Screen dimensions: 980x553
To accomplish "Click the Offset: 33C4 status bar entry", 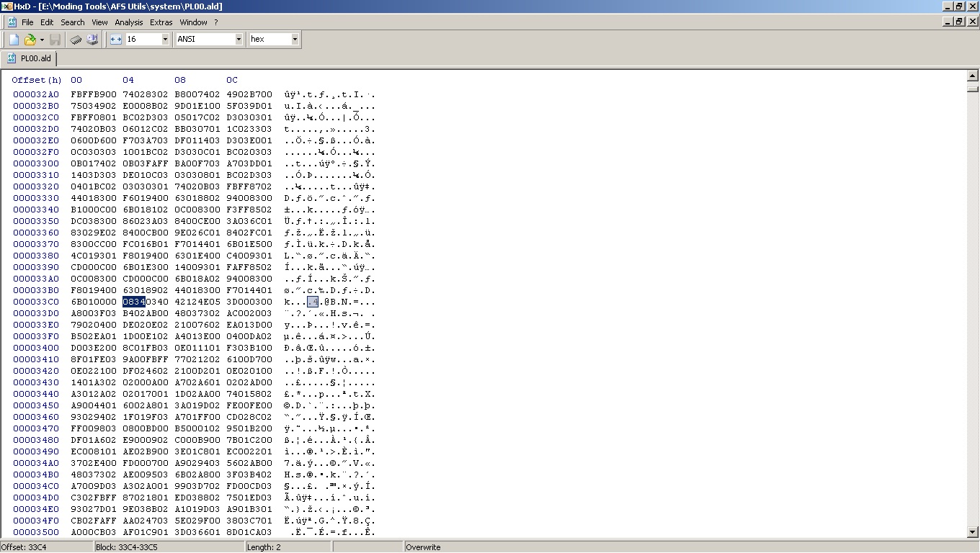I will coord(47,547).
